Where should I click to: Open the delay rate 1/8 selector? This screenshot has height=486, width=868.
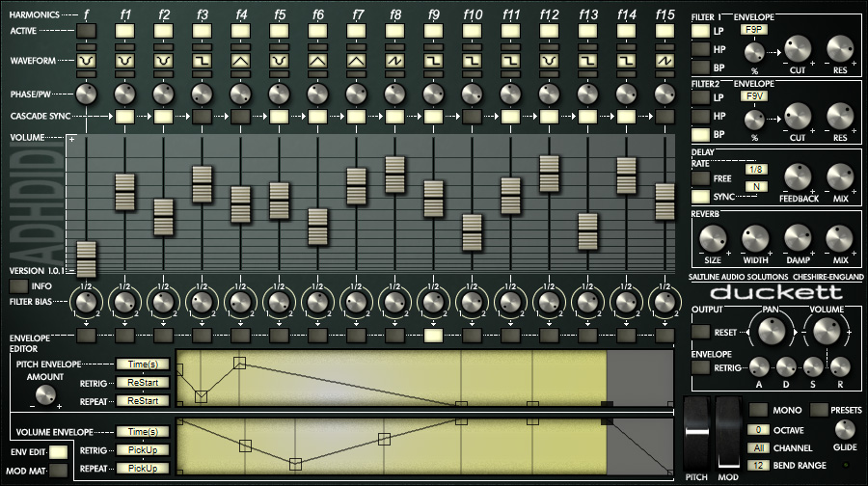(757, 170)
